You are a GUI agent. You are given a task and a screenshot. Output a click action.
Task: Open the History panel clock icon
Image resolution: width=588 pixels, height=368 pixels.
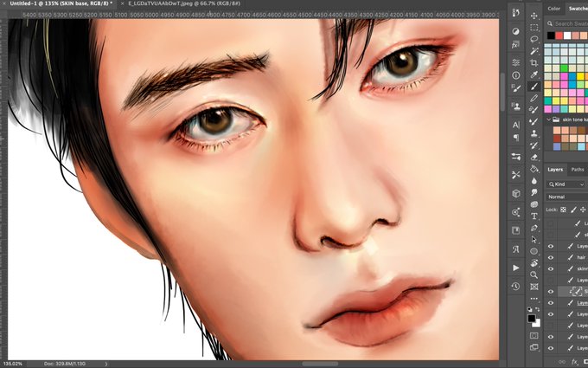[516, 287]
